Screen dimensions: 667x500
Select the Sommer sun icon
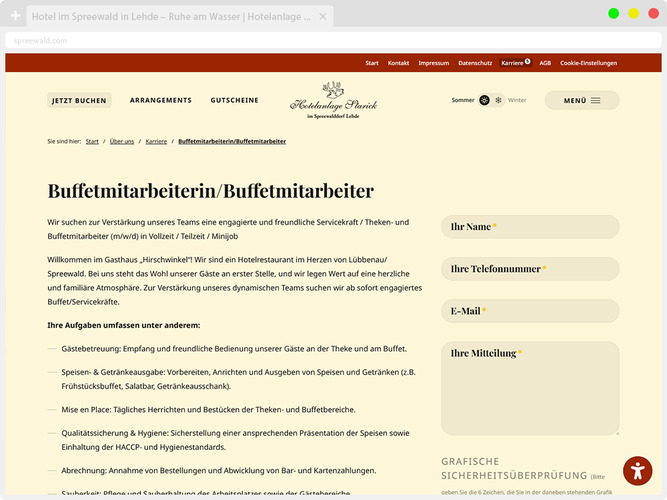click(485, 100)
